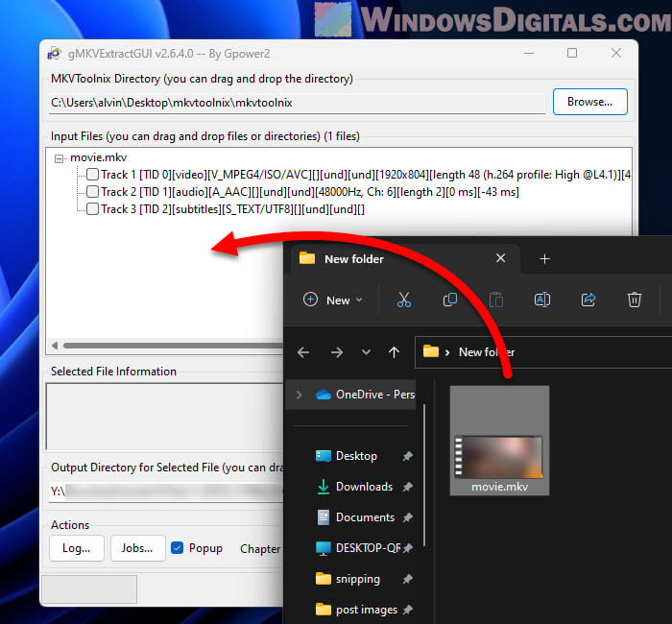Click the movie.mkv filename label under thumbnail
The width and height of the screenshot is (672, 624).
click(x=500, y=487)
